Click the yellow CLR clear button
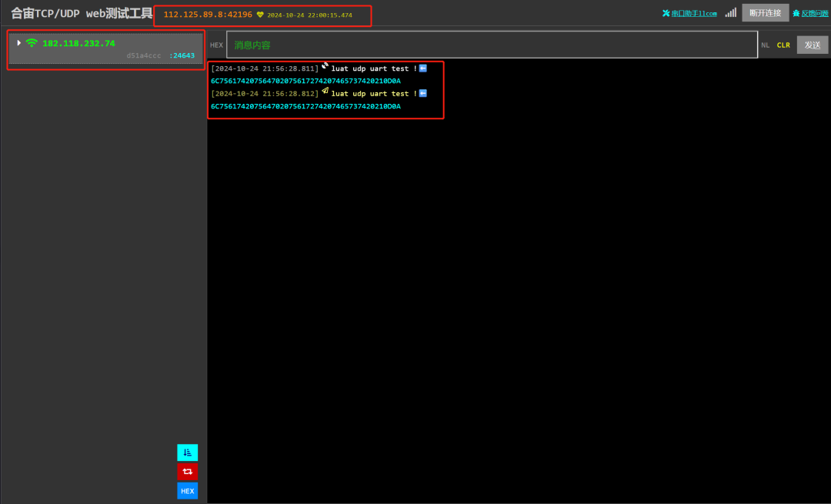831x504 pixels. [783, 45]
